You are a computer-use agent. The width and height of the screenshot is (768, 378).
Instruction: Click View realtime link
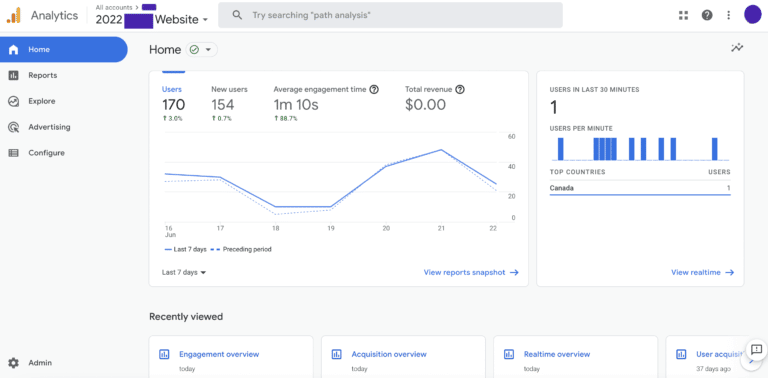pos(702,273)
